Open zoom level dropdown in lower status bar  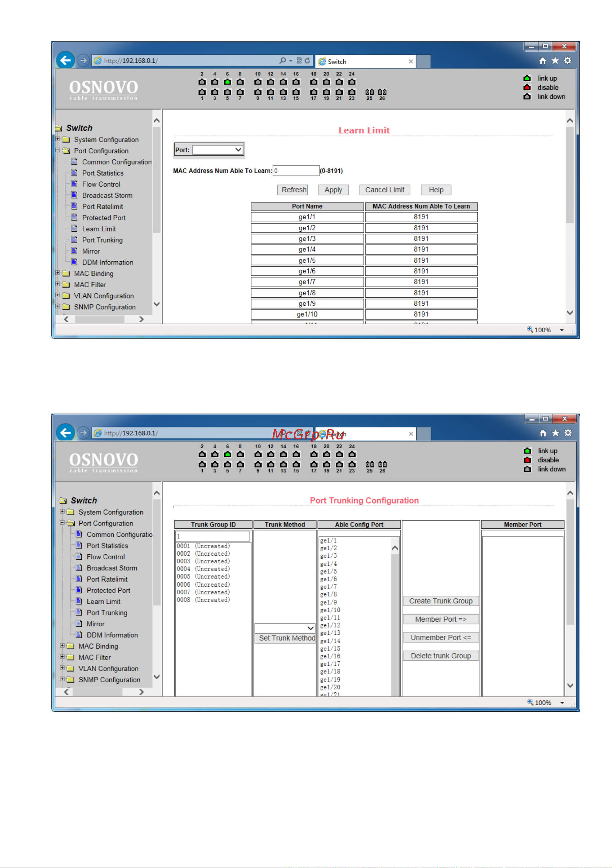562,703
